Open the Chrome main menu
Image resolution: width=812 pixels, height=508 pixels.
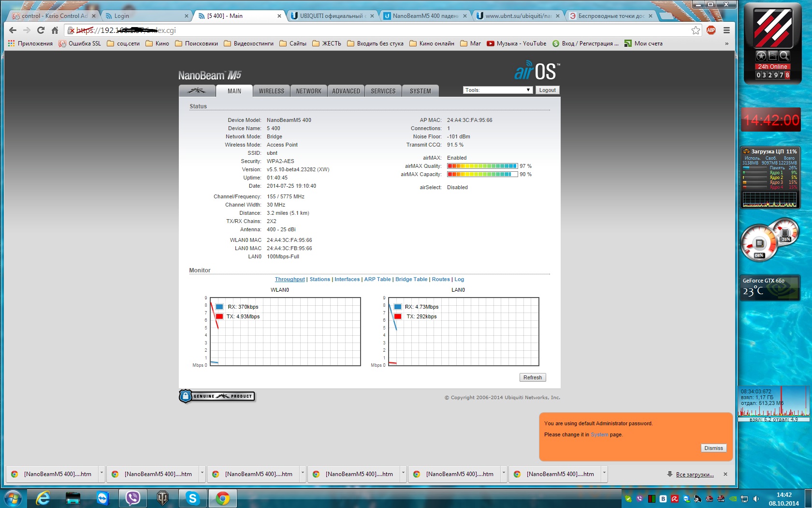(726, 30)
